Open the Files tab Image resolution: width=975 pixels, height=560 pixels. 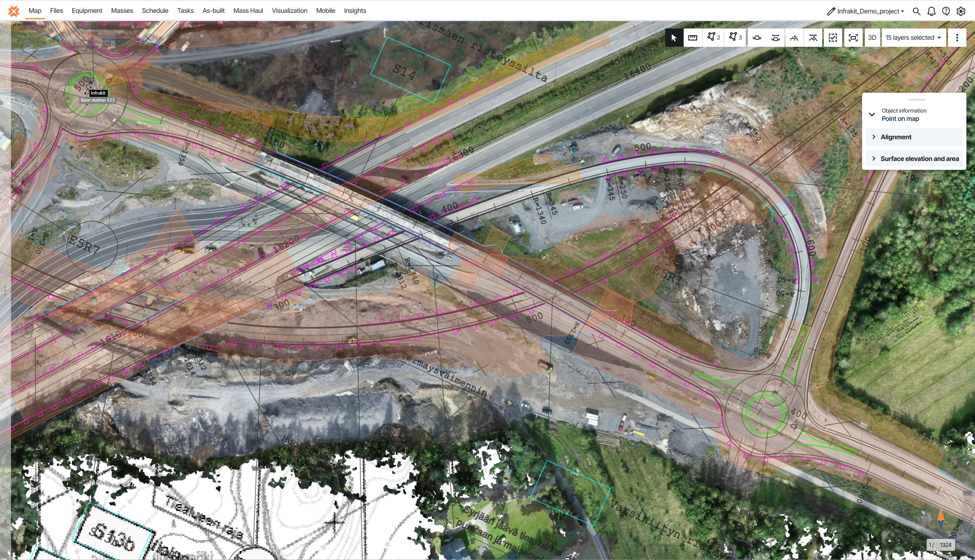coord(57,11)
